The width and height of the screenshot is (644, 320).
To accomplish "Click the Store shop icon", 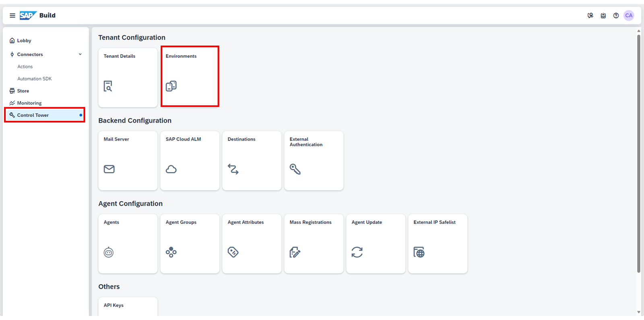I will point(12,91).
